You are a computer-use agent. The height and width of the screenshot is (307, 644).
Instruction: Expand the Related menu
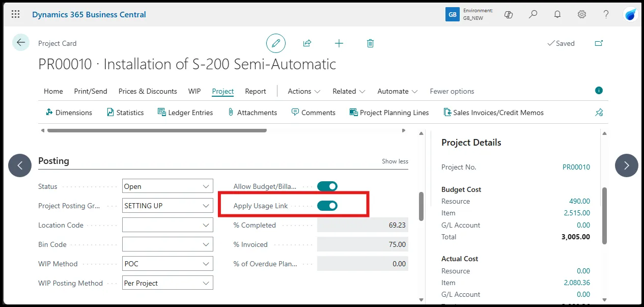tap(349, 91)
